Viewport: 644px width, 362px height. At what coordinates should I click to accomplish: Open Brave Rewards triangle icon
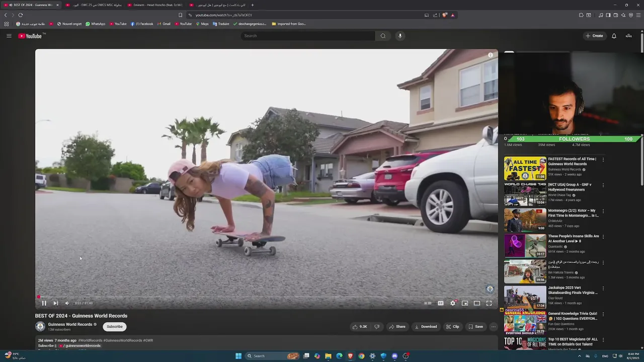(452, 15)
